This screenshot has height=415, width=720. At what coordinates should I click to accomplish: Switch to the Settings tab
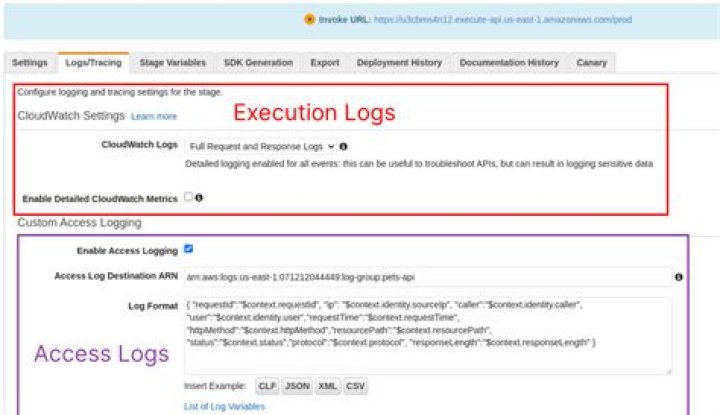point(29,63)
